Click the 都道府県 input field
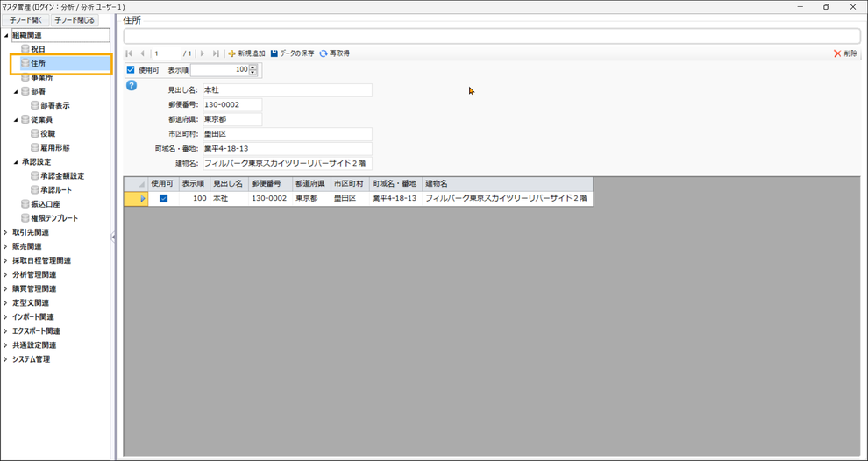 click(232, 119)
